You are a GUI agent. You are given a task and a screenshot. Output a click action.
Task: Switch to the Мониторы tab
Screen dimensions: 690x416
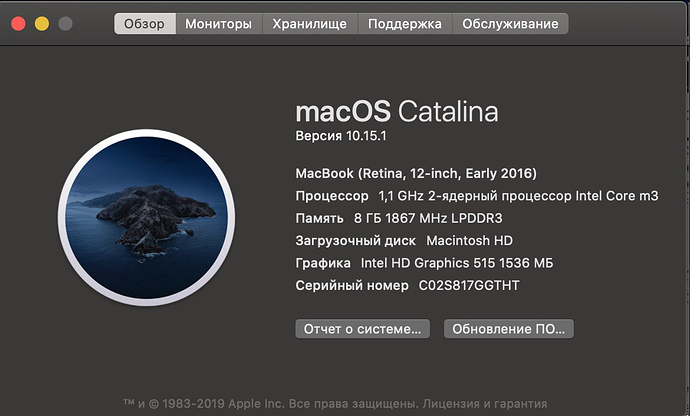pyautogui.click(x=219, y=23)
